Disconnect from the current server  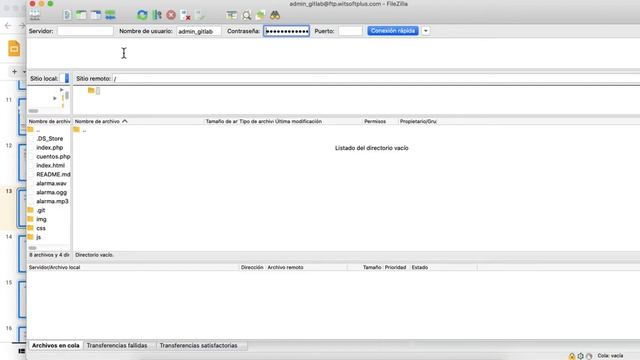click(x=186, y=15)
